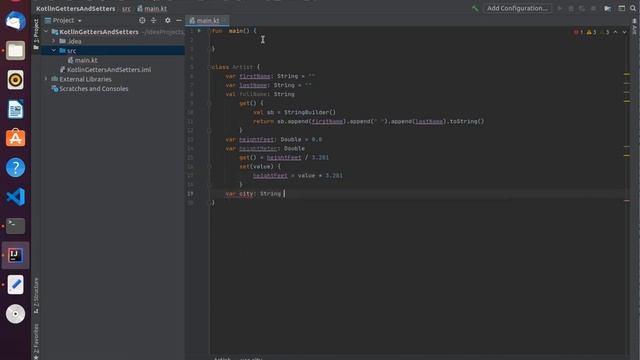Click src breadcrumb in navigation bar
This screenshot has height=360, width=640.
click(x=127, y=8)
